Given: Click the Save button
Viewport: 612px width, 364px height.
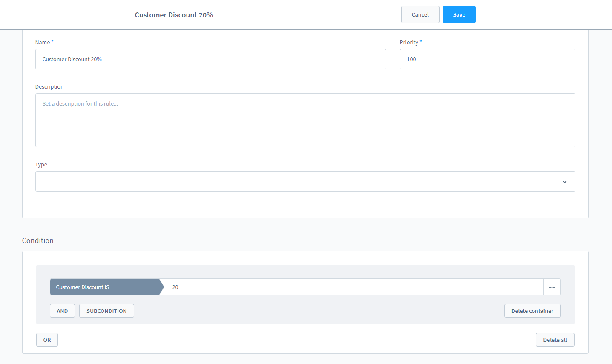Looking at the screenshot, I should pos(459,14).
